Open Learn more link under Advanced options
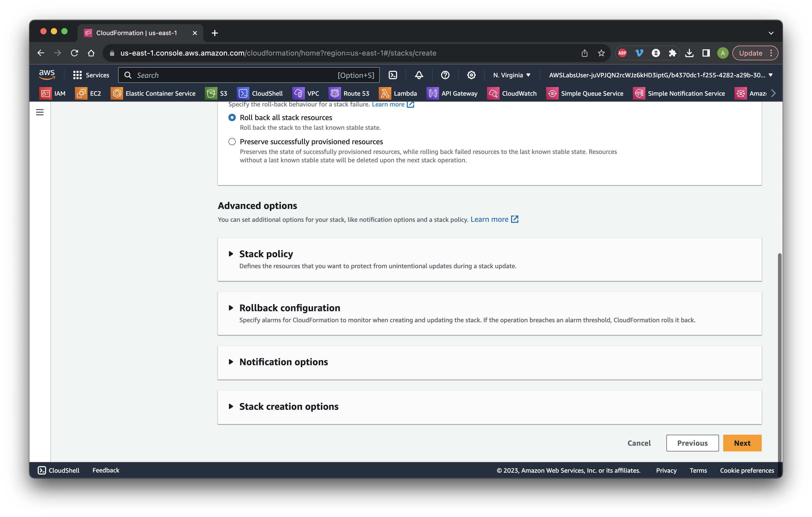Screen dimensions: 812x517 point(494,219)
